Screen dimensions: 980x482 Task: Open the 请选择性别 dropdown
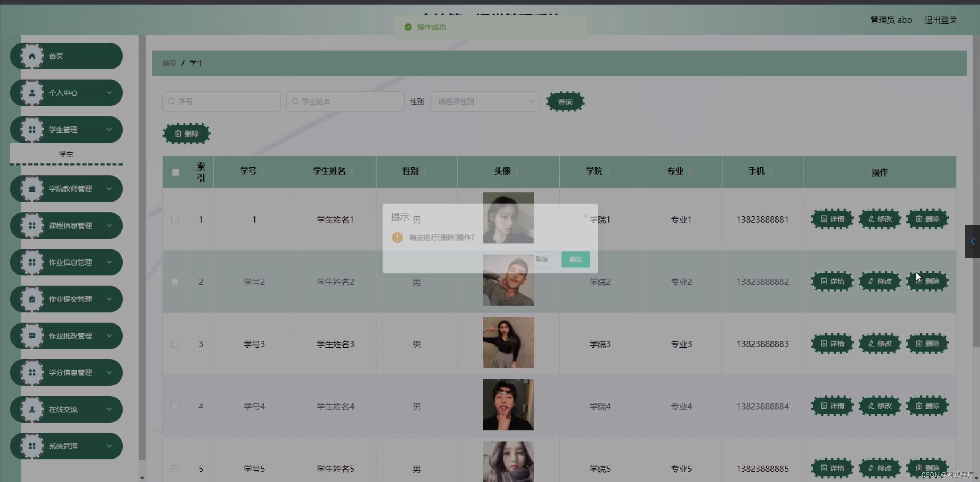[485, 102]
